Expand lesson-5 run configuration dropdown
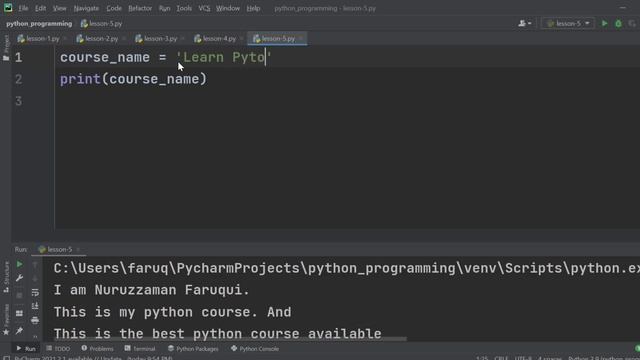Screen dimensions: 640x360 pyautogui.click(x=569, y=24)
